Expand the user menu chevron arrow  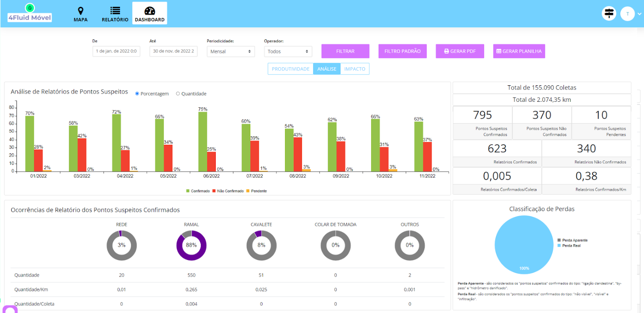[639, 14]
